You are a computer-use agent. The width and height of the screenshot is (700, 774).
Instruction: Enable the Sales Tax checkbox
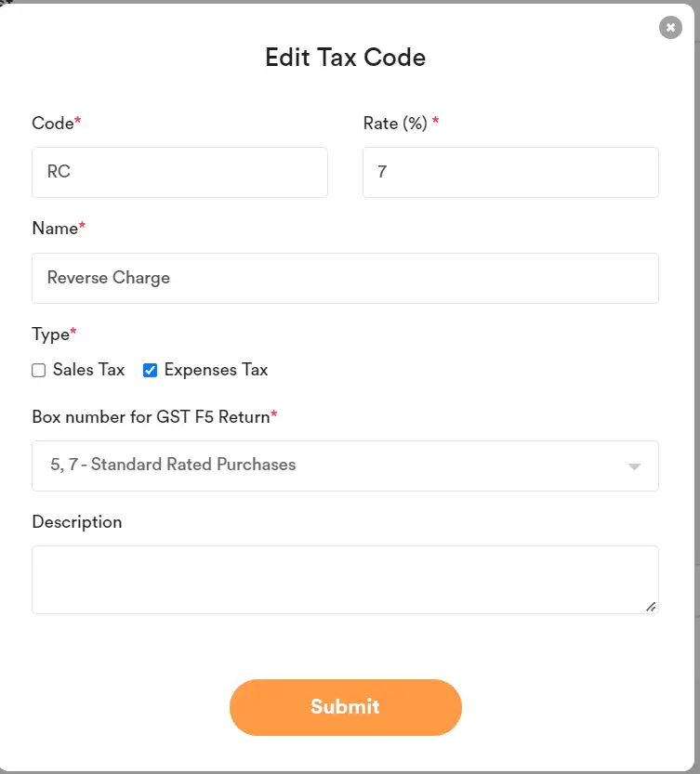pos(39,370)
